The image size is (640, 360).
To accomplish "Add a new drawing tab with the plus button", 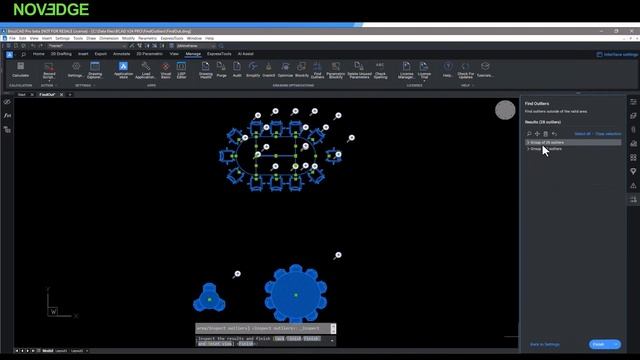I will click(70, 95).
